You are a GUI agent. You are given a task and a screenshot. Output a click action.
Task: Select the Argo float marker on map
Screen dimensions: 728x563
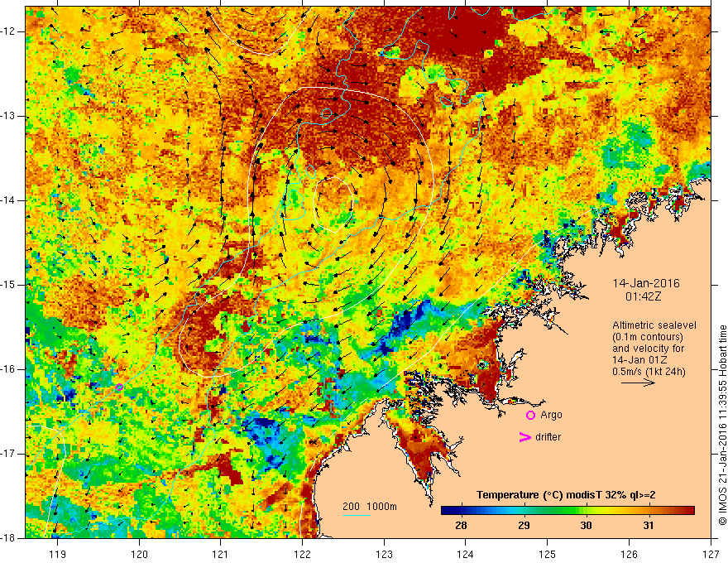(119, 387)
